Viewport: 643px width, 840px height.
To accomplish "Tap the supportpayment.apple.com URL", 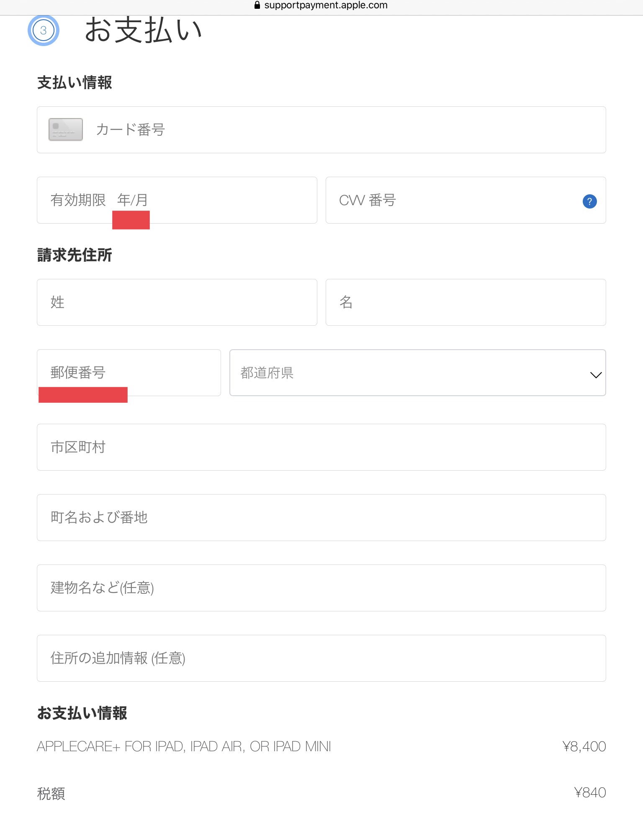I will coord(326,5).
